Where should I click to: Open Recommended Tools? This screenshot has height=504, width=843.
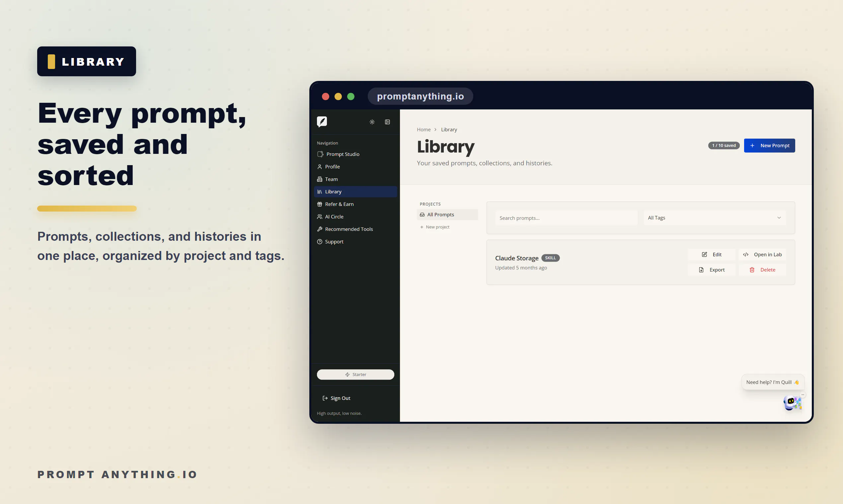pos(355,229)
